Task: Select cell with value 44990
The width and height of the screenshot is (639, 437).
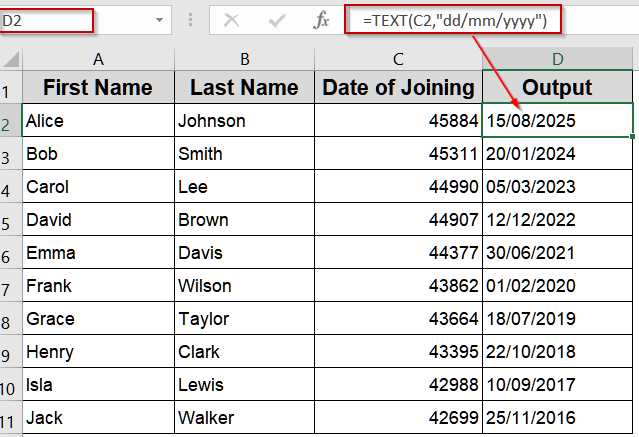Action: [x=398, y=186]
